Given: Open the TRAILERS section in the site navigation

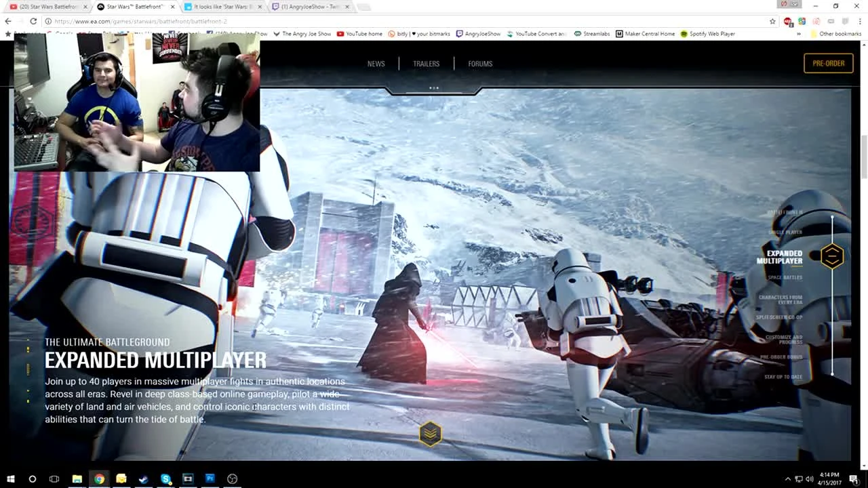Looking at the screenshot, I should click(x=426, y=63).
